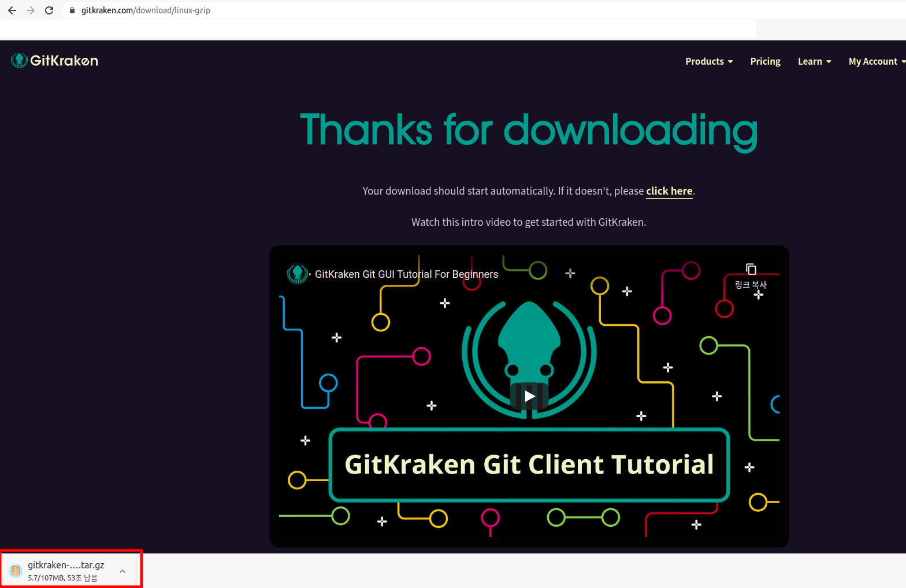Click the GitKraken channel avatar in the video
Screen dimensions: 906x588
[x=298, y=274]
